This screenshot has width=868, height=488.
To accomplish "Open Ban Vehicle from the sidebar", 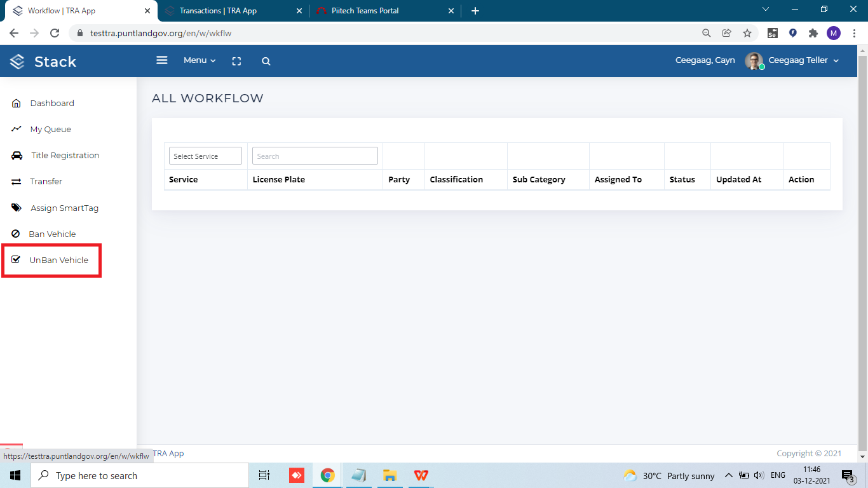I will [x=52, y=234].
